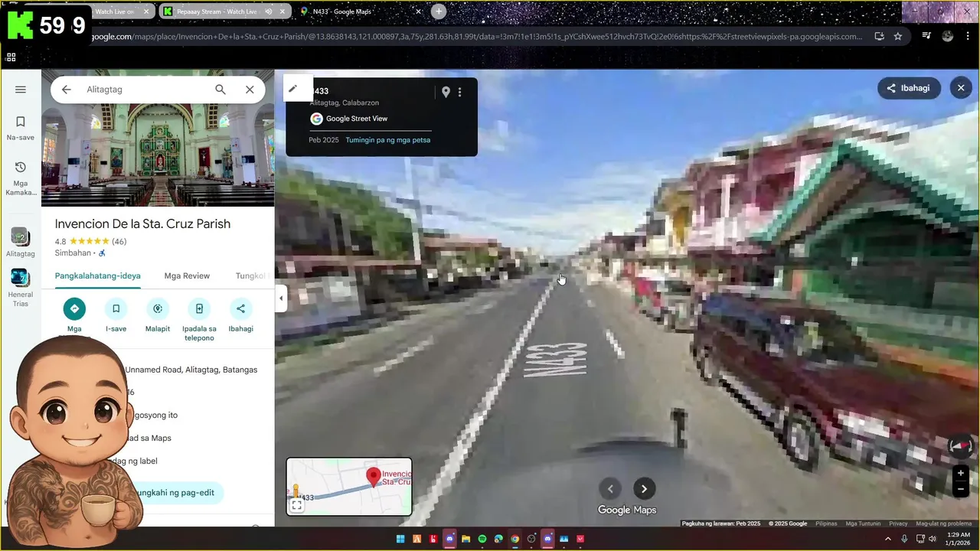Select the Alitagtag recent place shortcut
Screen dimensions: 980x551
21,242
